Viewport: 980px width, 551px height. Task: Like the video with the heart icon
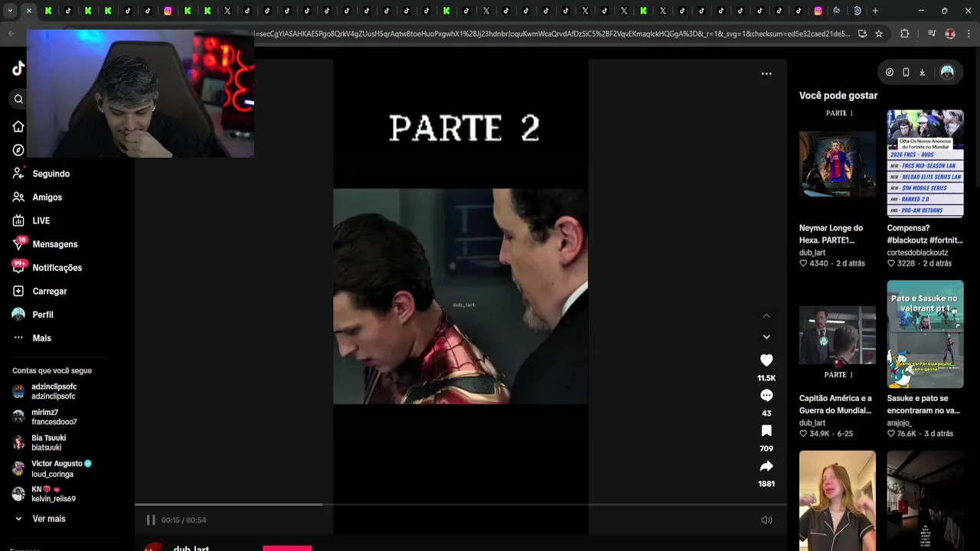point(766,360)
